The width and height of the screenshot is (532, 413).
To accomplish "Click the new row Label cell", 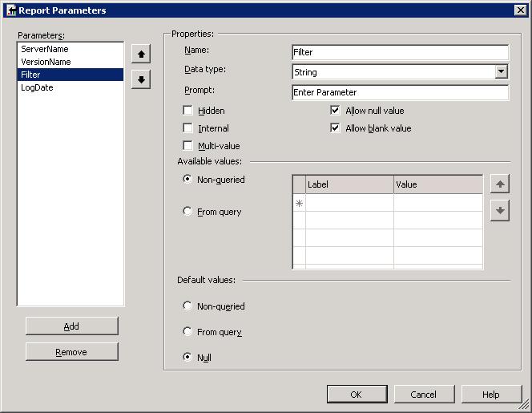I will pos(349,203).
